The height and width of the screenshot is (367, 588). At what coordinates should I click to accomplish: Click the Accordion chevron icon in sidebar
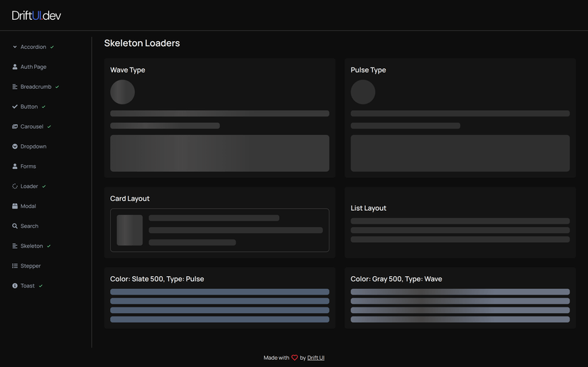point(15,47)
